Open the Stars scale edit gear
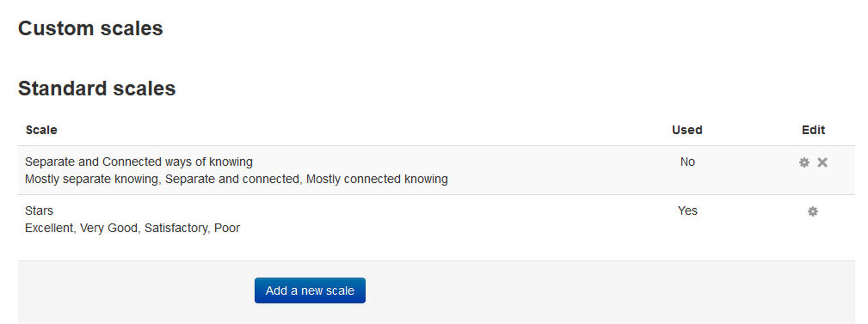Viewport: 868px width, 324px height. (x=813, y=211)
